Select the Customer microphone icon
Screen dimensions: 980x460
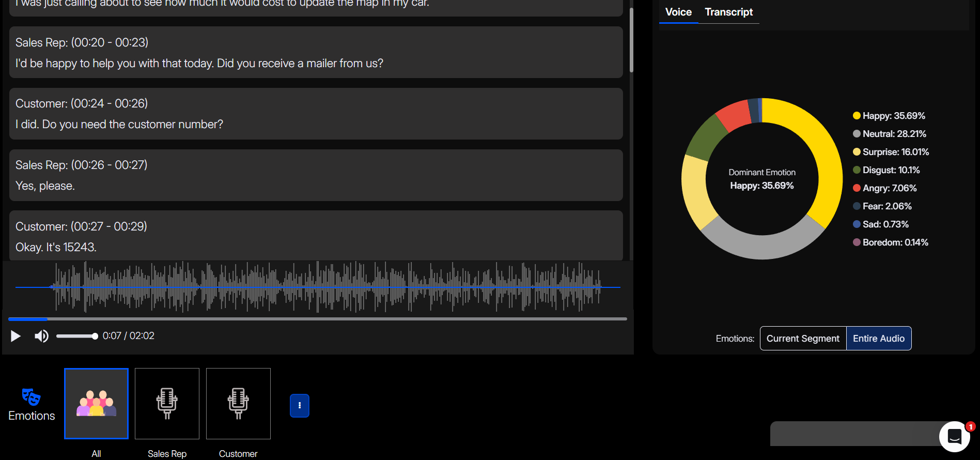point(238,404)
